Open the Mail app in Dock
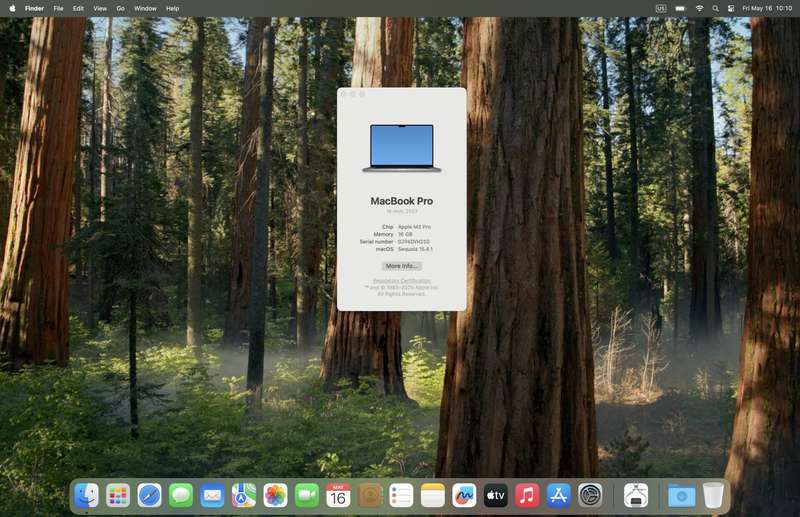The image size is (800, 517). (212, 496)
